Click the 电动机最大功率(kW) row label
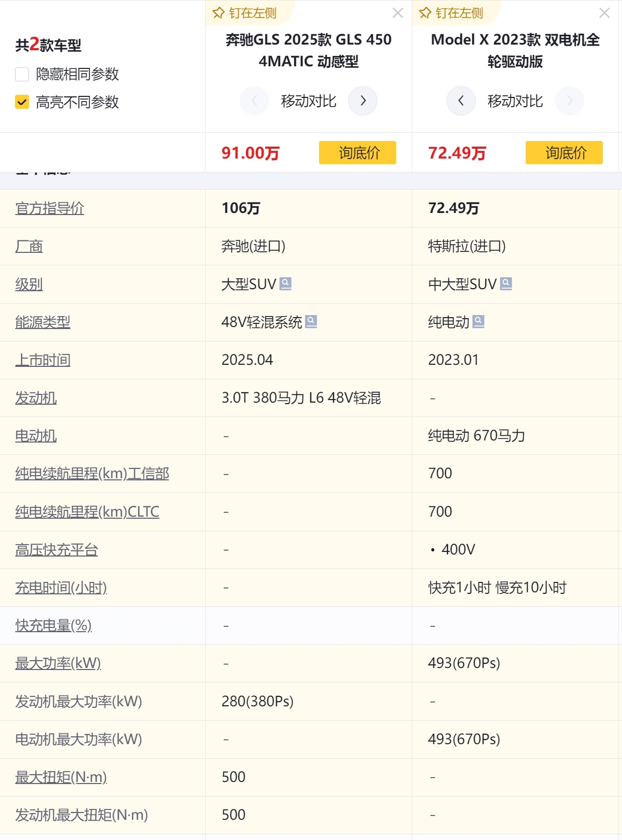Image resolution: width=622 pixels, height=840 pixels. [79, 739]
